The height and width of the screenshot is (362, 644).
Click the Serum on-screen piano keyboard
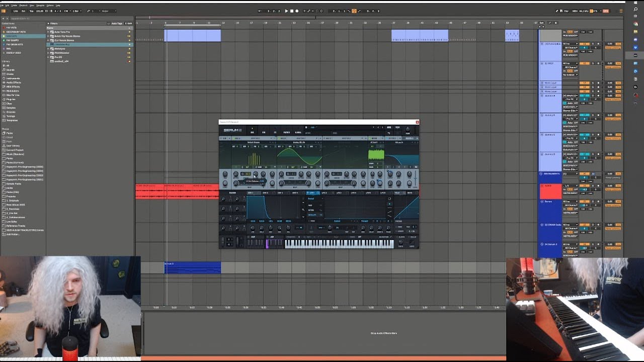pos(339,243)
